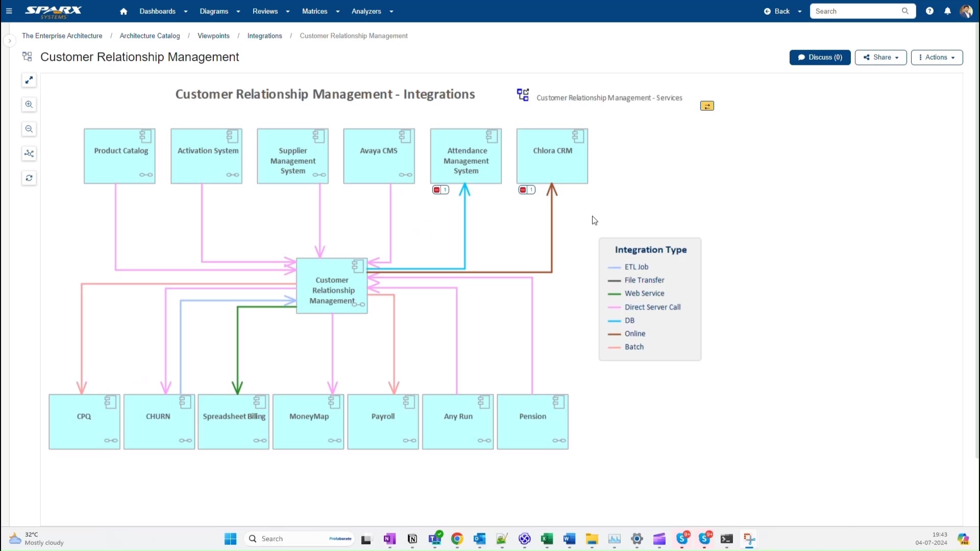Open the red badge under Attendance Management System
This screenshot has width=980, height=551.
[440, 190]
